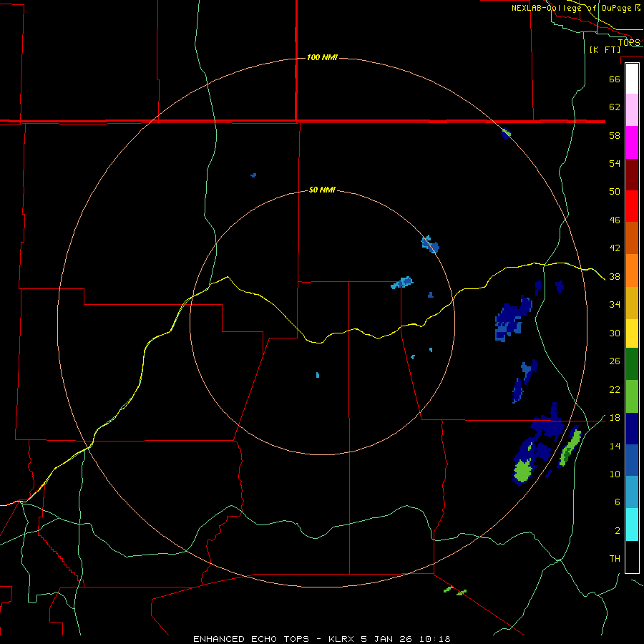Click the '66' legend value
Viewport: 644px width, 644px height.
click(x=615, y=79)
